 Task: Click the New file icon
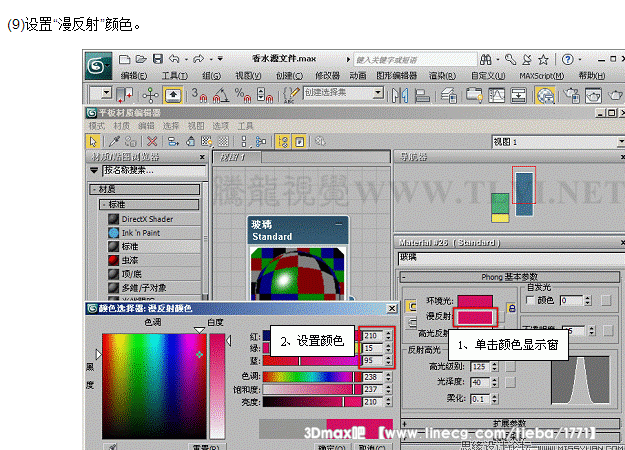coord(125,59)
